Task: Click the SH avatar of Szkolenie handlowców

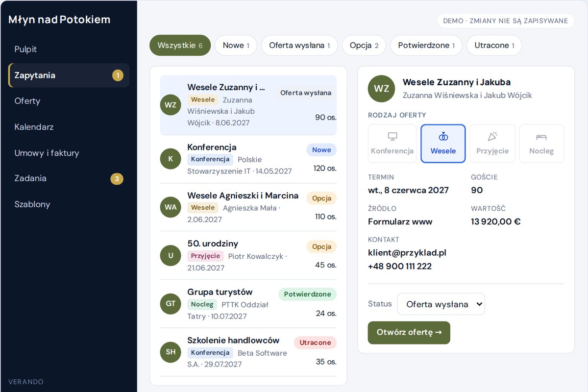Action: pos(171,352)
